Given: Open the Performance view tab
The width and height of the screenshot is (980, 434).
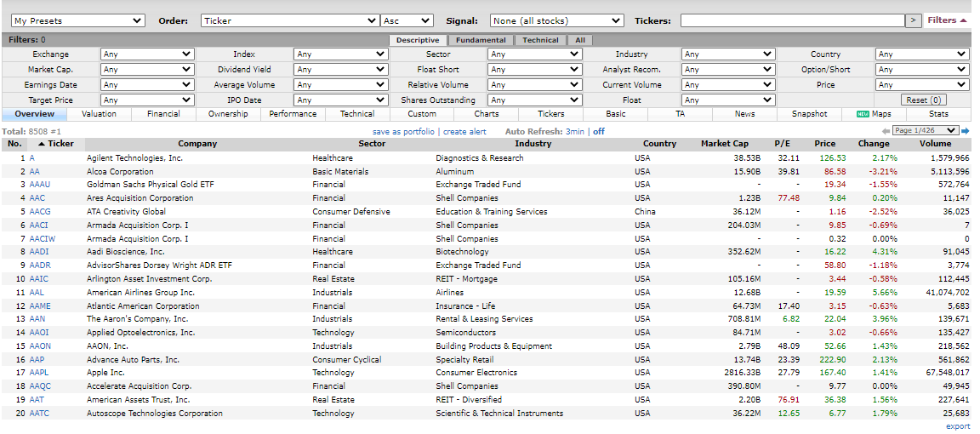Looking at the screenshot, I should point(293,114).
